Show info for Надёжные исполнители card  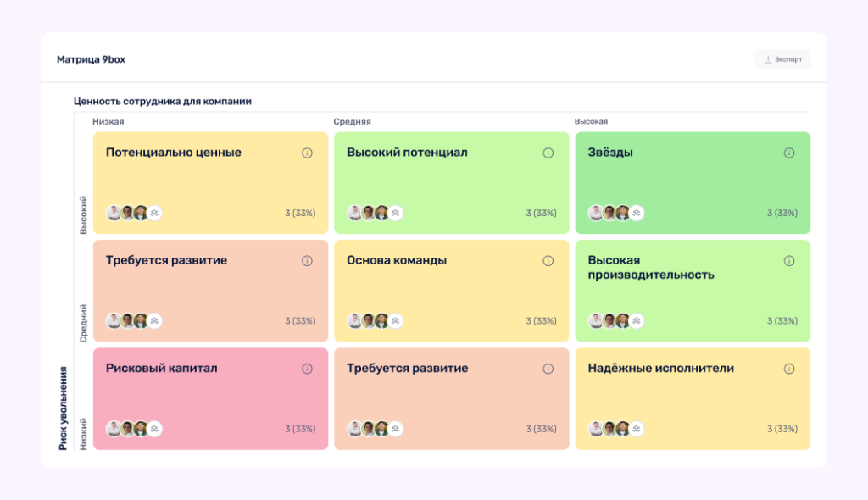click(x=789, y=369)
